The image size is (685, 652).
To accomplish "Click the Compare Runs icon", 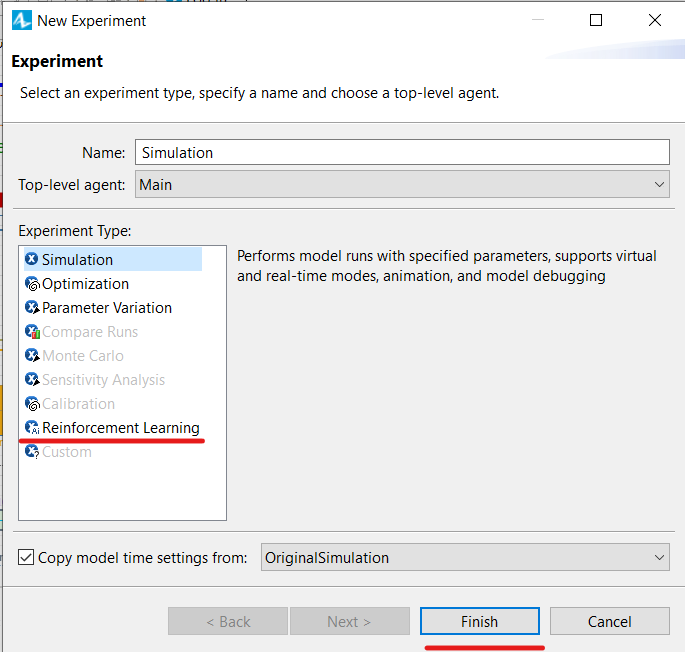I will pos(32,332).
